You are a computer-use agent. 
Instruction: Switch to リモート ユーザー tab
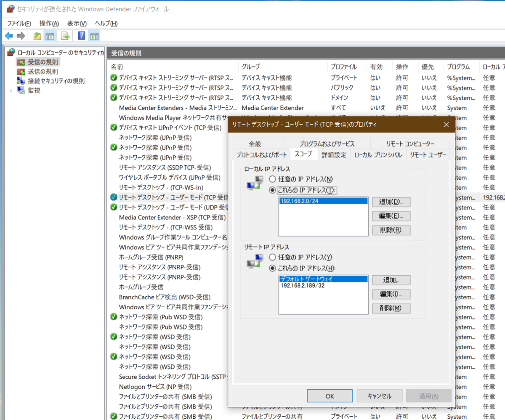(x=428, y=155)
